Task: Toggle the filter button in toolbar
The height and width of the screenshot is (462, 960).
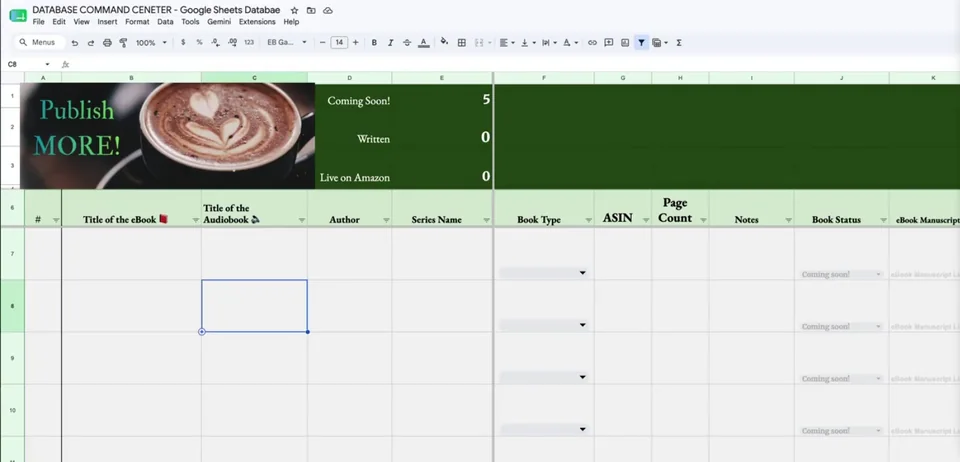Action: 641,43
